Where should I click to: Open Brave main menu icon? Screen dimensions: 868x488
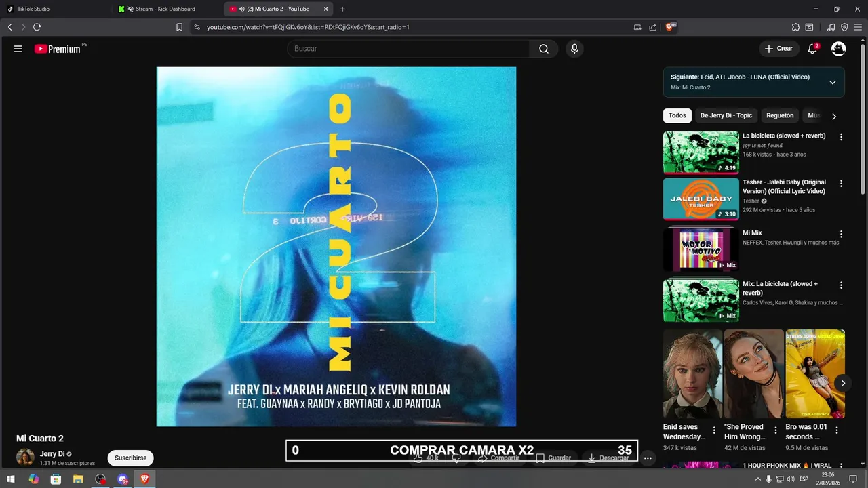click(x=857, y=27)
